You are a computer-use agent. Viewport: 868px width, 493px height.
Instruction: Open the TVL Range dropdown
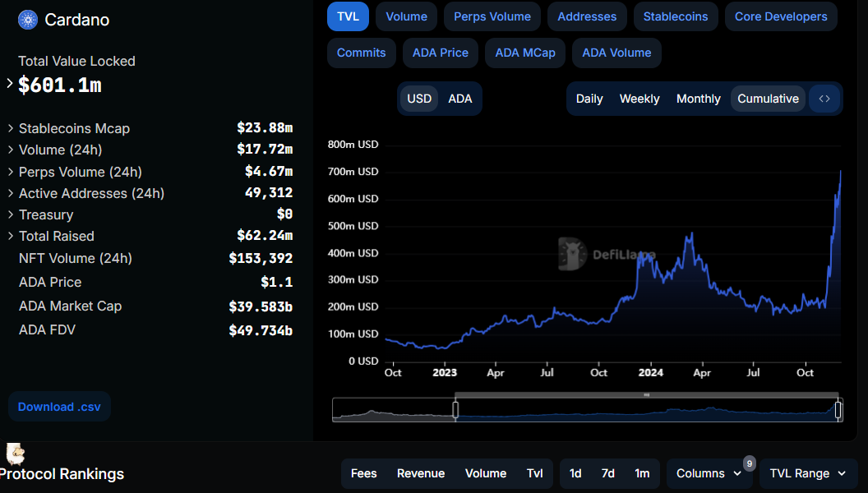point(808,473)
